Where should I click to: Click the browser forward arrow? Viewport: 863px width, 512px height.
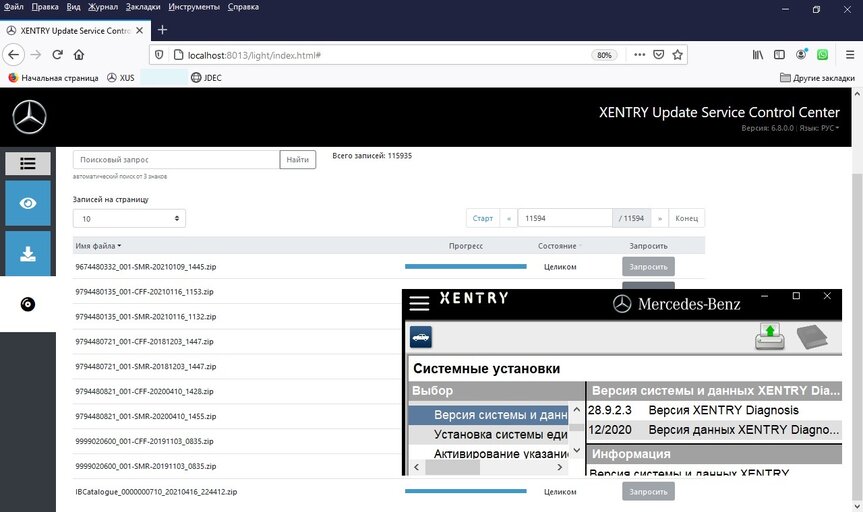(36, 55)
